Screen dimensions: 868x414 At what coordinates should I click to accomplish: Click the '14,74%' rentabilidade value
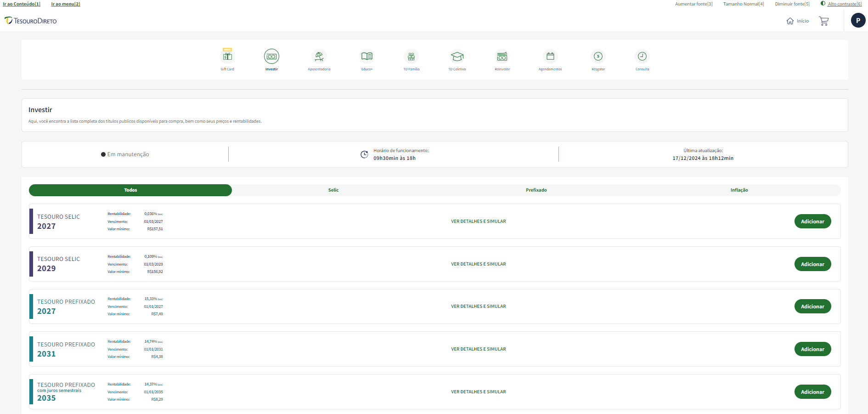151,341
